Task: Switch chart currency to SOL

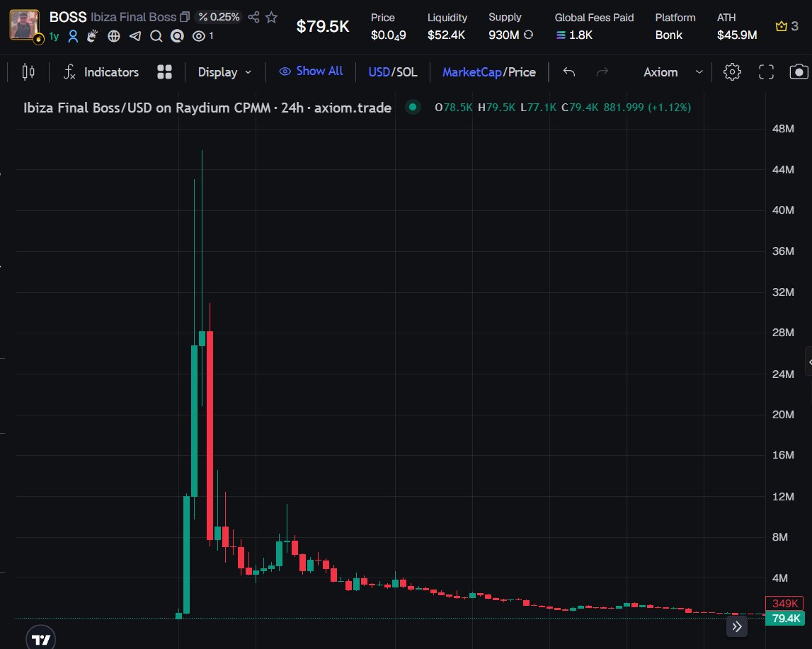Action: [x=406, y=72]
